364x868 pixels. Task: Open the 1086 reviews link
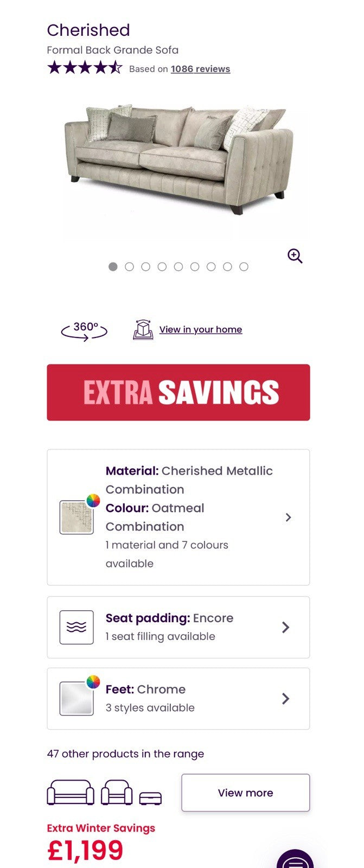point(200,69)
